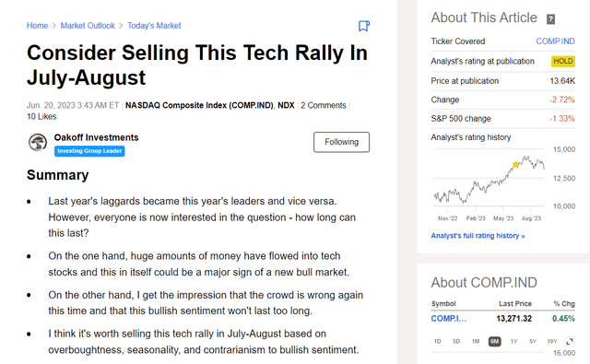Screen dimensions: 590x364
Task: Select the 1D chart range
Action: pos(437,342)
